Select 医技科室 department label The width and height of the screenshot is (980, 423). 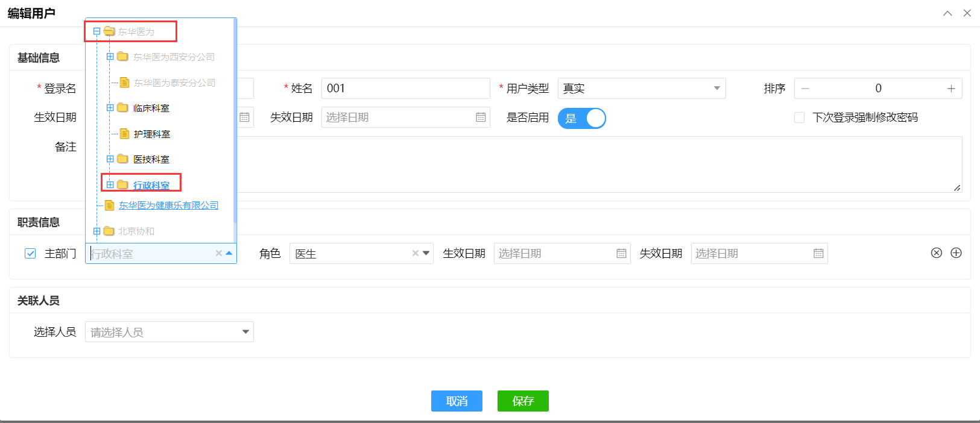tap(151, 160)
